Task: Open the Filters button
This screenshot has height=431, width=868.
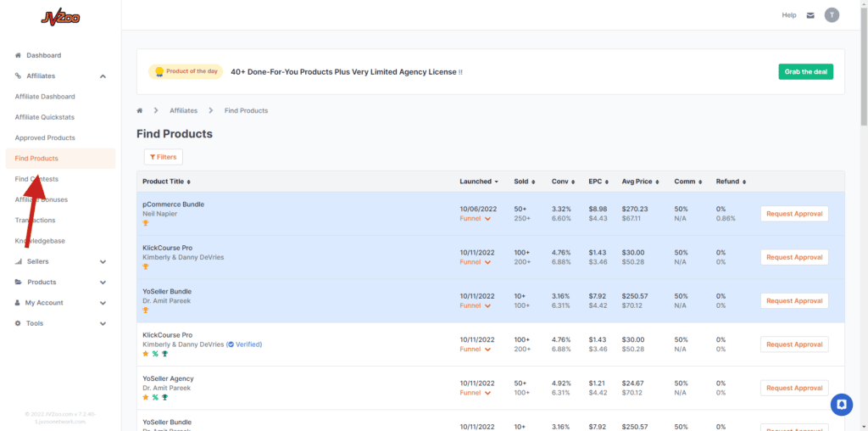Action: (x=164, y=157)
